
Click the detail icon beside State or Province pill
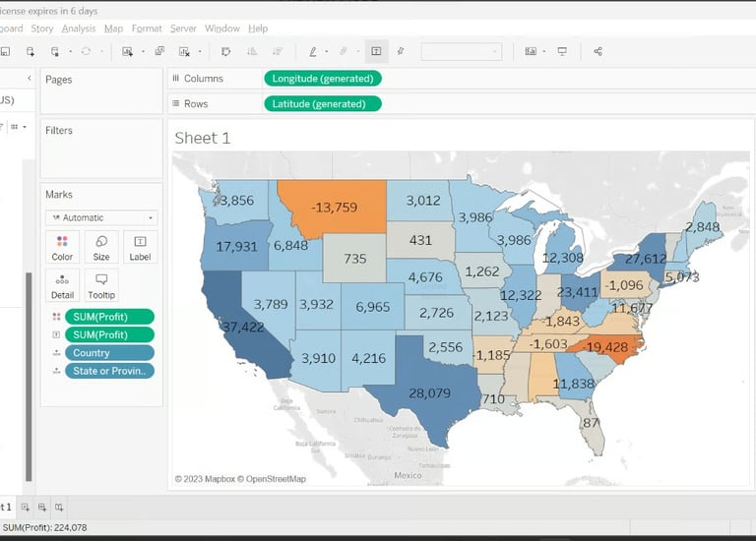tap(56, 371)
